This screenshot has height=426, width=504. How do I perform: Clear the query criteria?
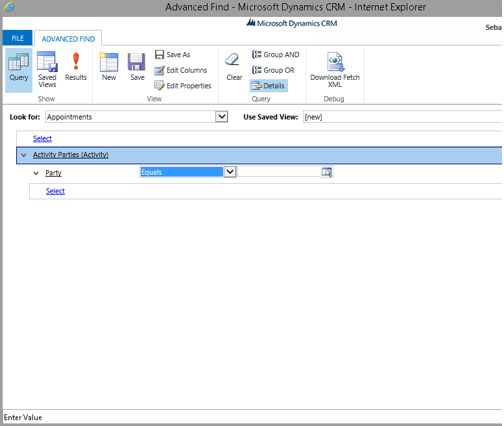click(x=234, y=67)
